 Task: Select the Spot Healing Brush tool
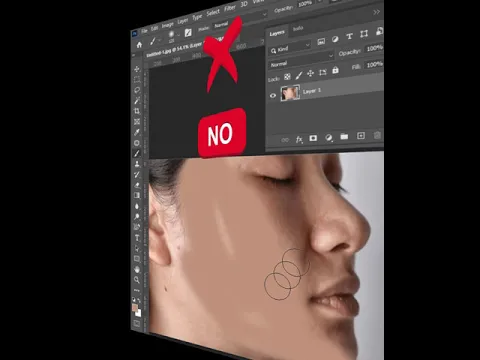(x=137, y=143)
